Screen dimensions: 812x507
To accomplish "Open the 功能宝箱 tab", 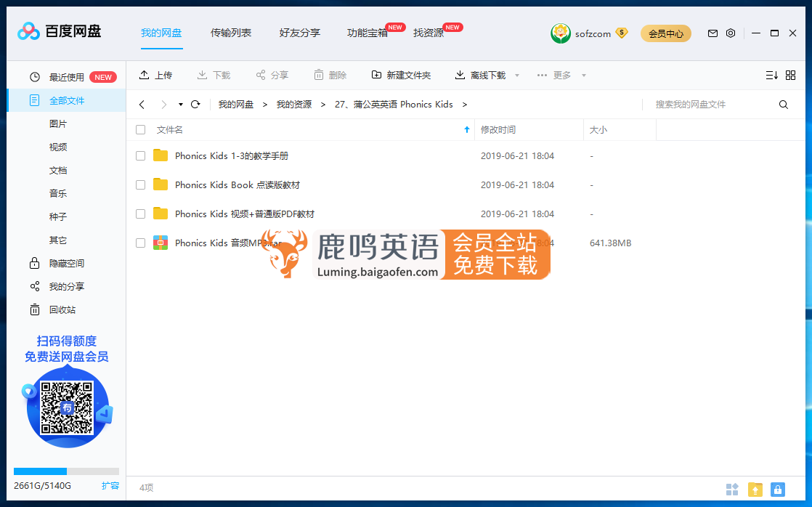I will click(x=368, y=33).
